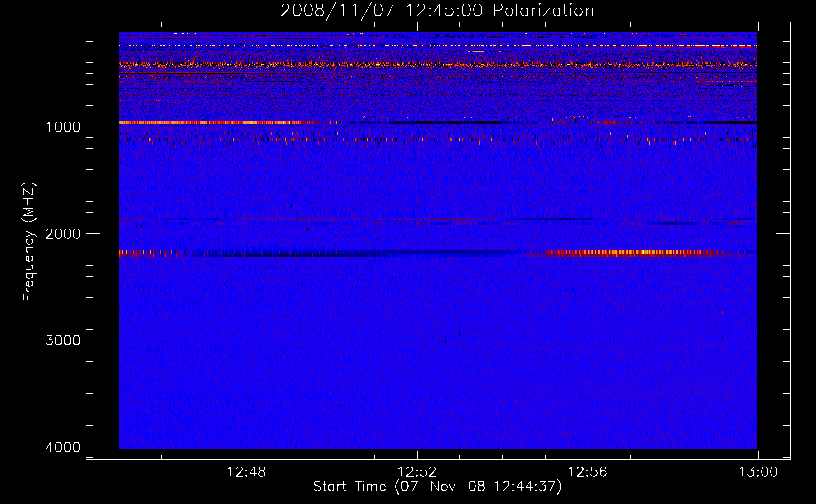816x504 pixels.
Task: Click the 'Frequency (MHZ)' axis label
Action: pyautogui.click(x=29, y=242)
